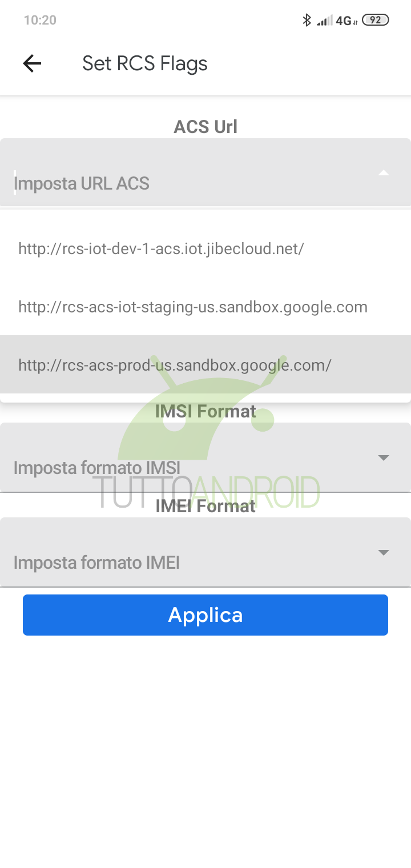Tap the signal strength bars icon
Image resolution: width=411 pixels, height=868 pixels.
pos(325,21)
